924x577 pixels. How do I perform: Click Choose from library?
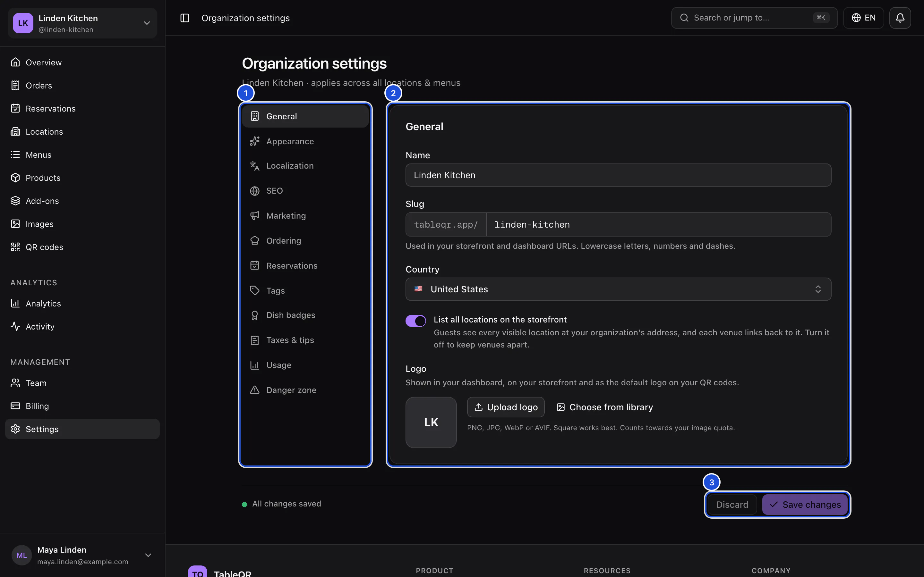(605, 407)
